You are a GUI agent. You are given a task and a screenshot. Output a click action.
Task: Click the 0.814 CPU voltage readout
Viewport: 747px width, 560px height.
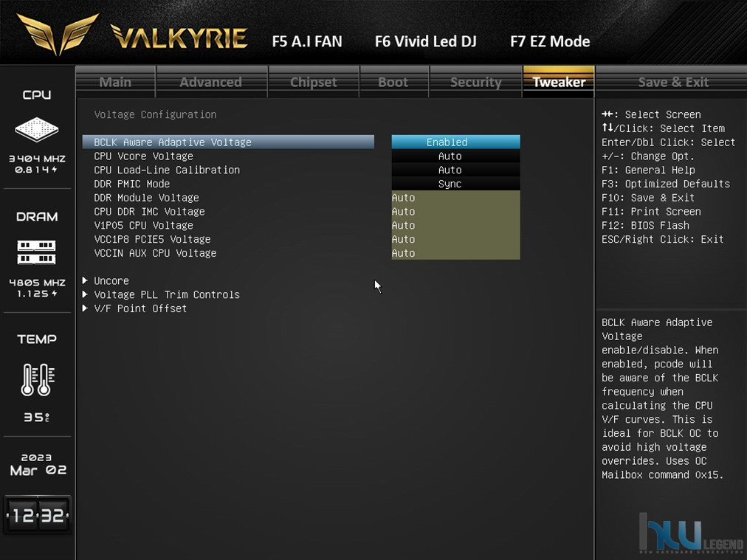35,170
